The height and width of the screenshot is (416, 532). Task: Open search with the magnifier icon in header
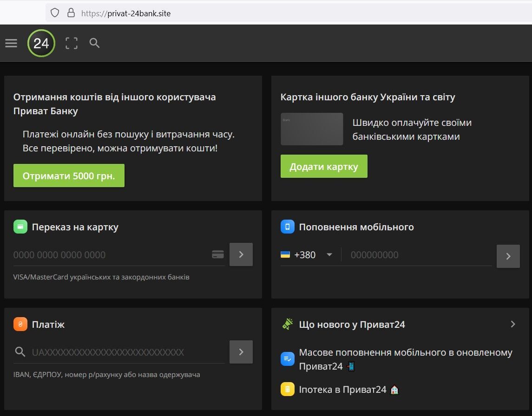tap(95, 43)
